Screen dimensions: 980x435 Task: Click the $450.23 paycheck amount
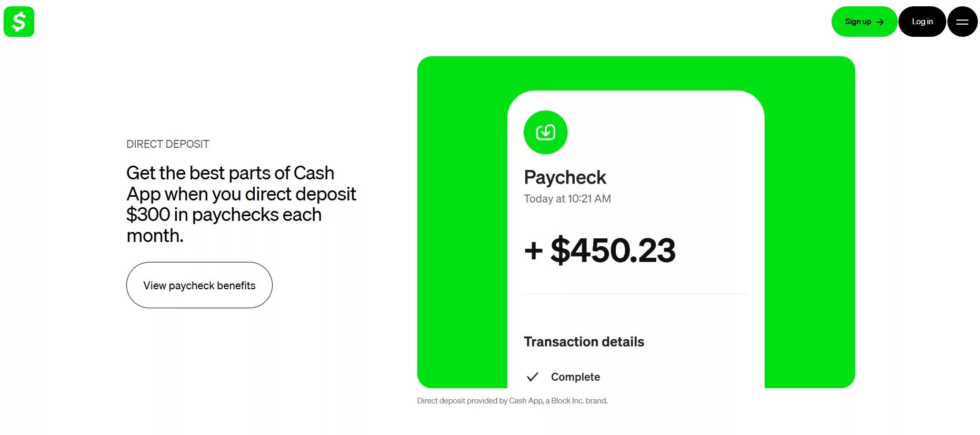613,251
